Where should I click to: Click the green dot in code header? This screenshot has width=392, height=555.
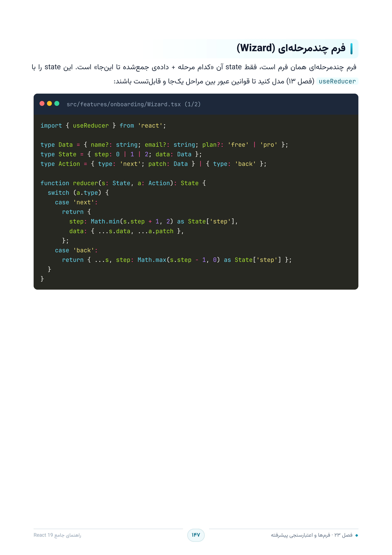tap(57, 104)
